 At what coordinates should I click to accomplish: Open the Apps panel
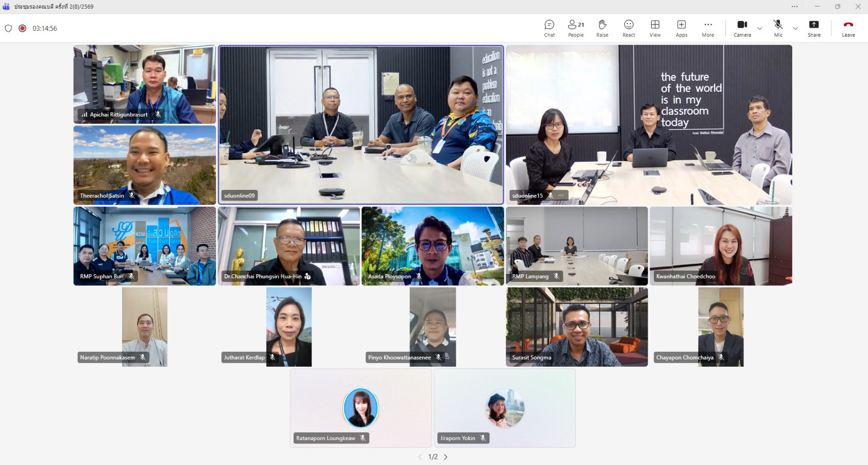[x=681, y=28]
